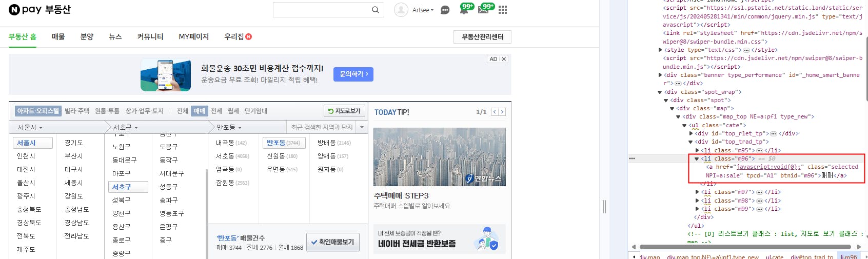Screen dimensions: 868x259
Task: Open Artsee account dropdown
Action: click(x=423, y=10)
